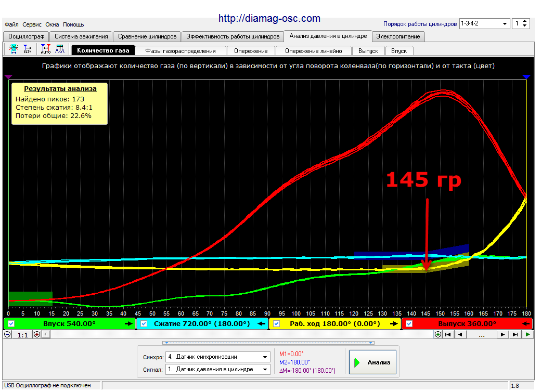This screenshot has width=541, height=392.
Task: Zoom in with the red plus icon
Action: 37,334
